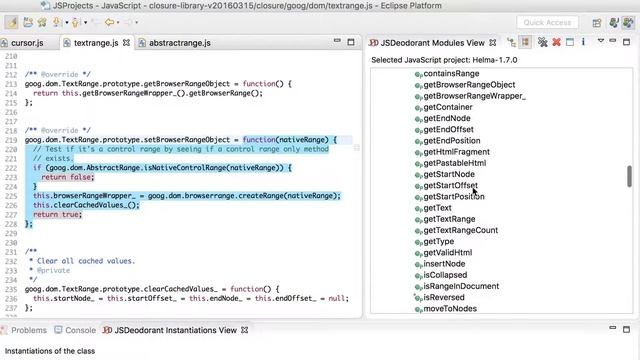Image resolution: width=640 pixels, height=360 pixels.
Task: Select isRangeInDocument in the modules tree
Action: click(x=461, y=286)
